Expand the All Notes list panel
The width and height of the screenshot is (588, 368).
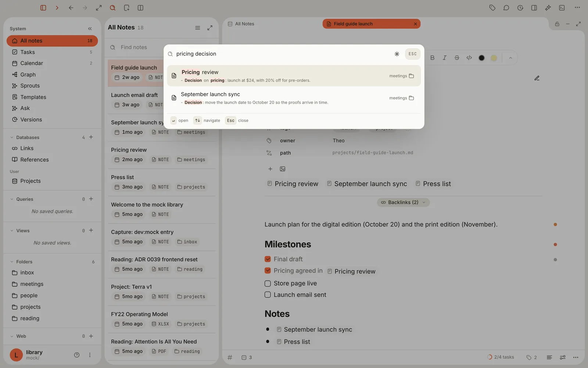tap(210, 28)
